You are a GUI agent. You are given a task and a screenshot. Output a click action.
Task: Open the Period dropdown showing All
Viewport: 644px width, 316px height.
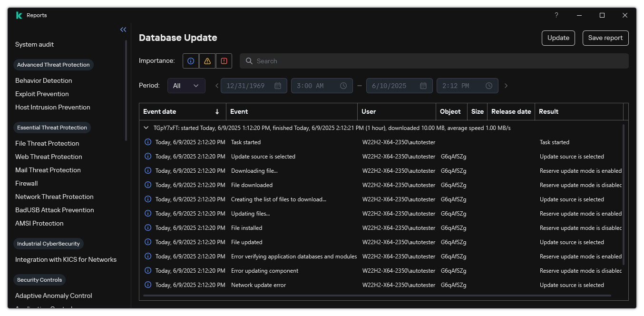tap(186, 86)
